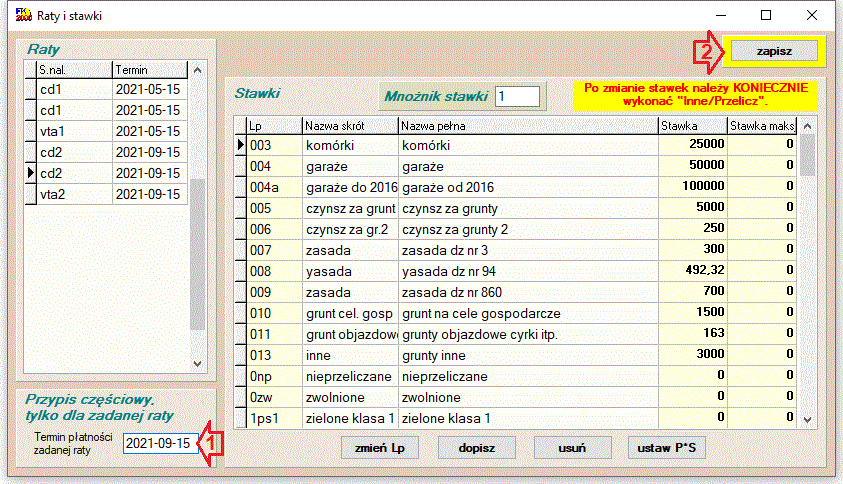
Task: Click the Stawka value 100000
Action: pyautogui.click(x=693, y=186)
